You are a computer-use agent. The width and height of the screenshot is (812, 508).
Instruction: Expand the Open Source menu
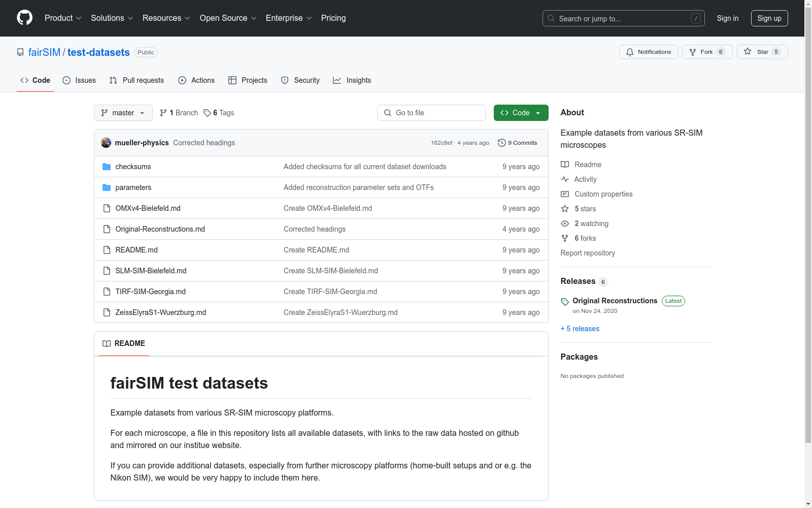coord(228,18)
